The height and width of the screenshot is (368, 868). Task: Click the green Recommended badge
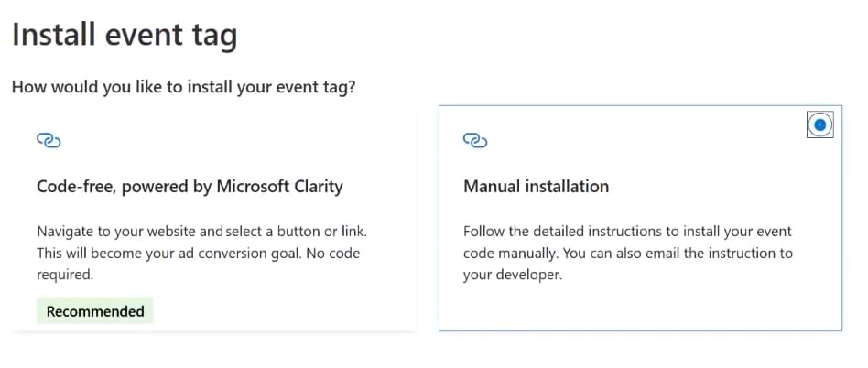(95, 311)
